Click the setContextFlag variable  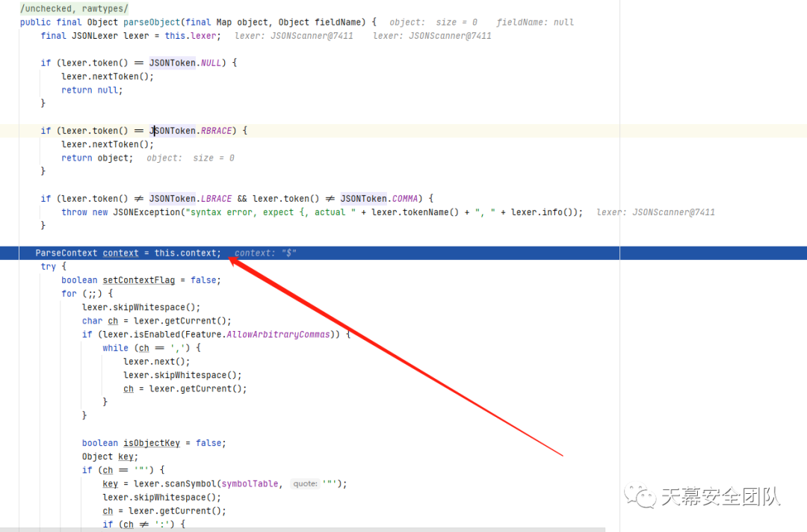click(x=139, y=280)
